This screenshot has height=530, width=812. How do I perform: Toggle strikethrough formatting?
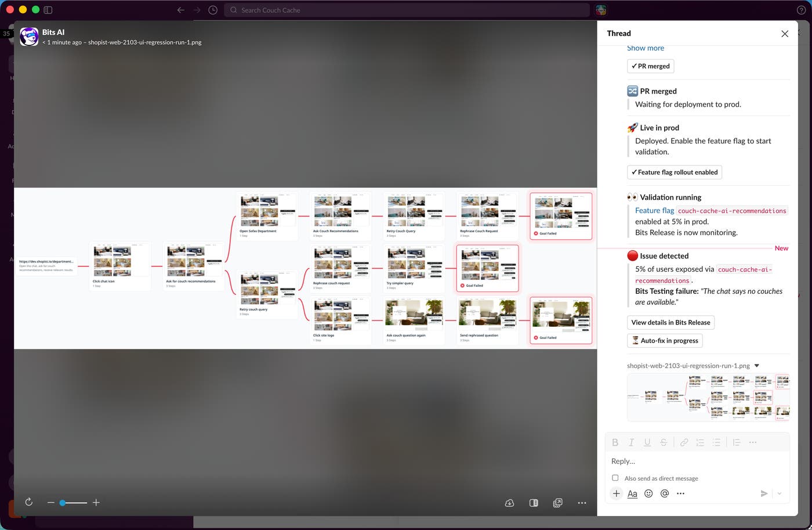click(664, 442)
